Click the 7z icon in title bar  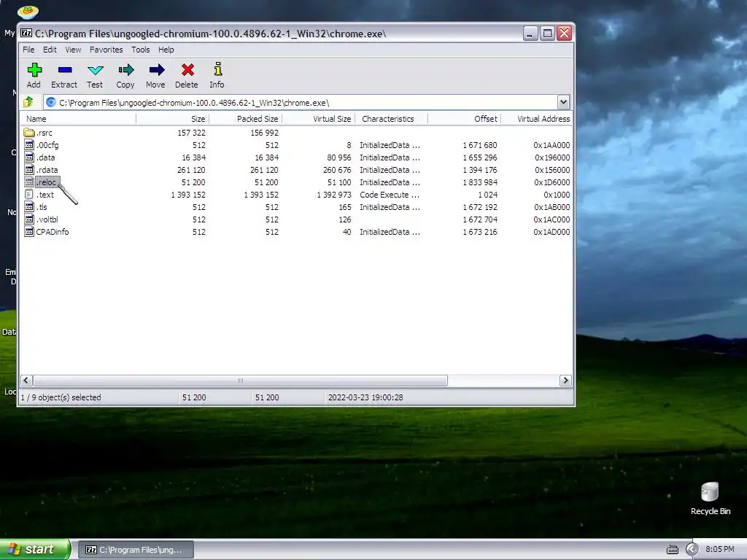click(26, 34)
